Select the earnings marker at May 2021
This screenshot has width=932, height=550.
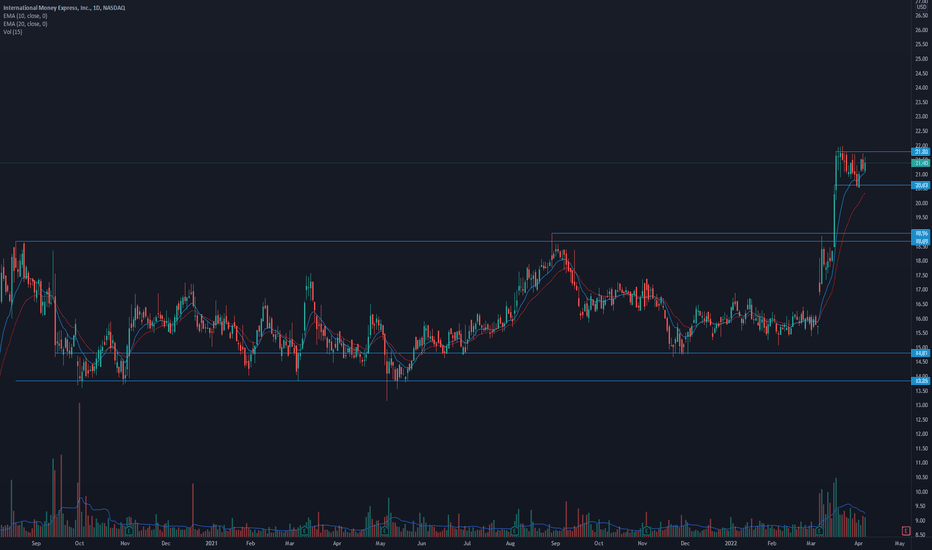pos(385,530)
